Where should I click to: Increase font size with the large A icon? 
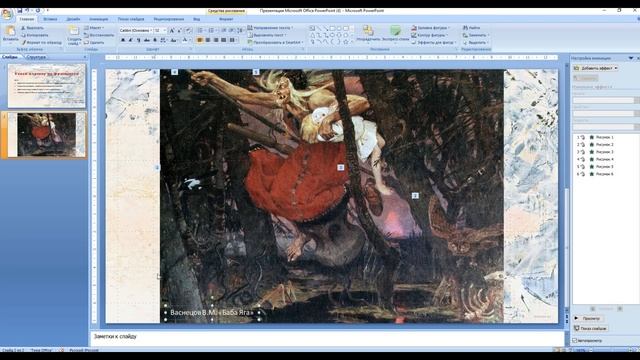pyautogui.click(x=172, y=31)
